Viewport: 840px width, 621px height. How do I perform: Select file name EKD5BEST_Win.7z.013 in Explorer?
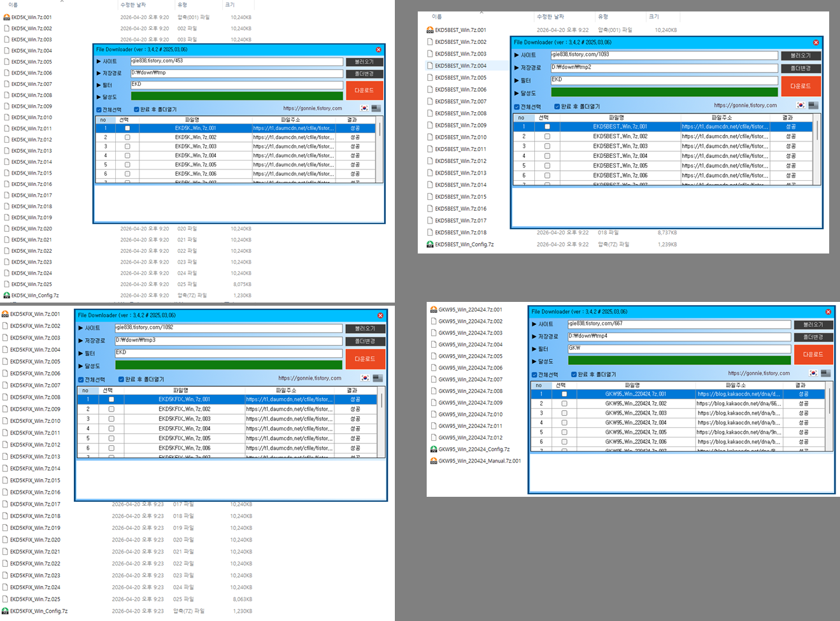click(460, 173)
